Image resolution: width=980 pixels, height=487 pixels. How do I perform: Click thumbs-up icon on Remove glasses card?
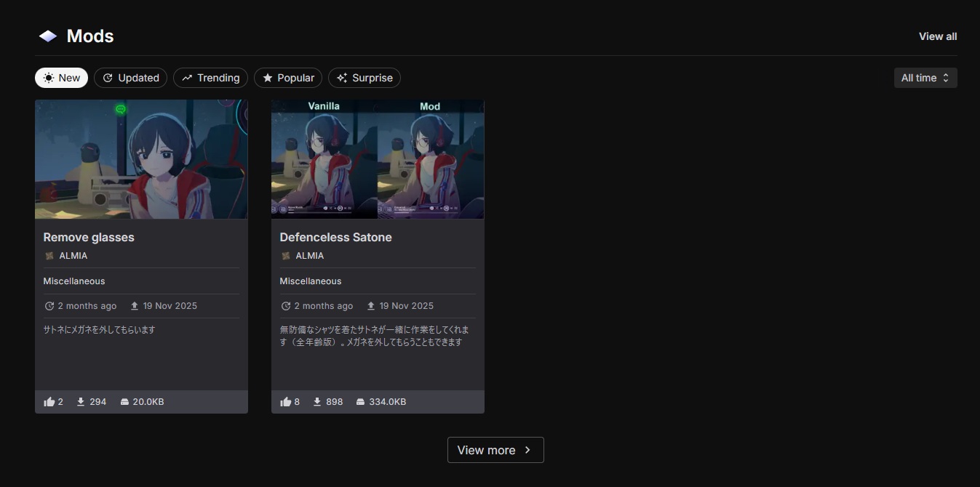tap(49, 402)
